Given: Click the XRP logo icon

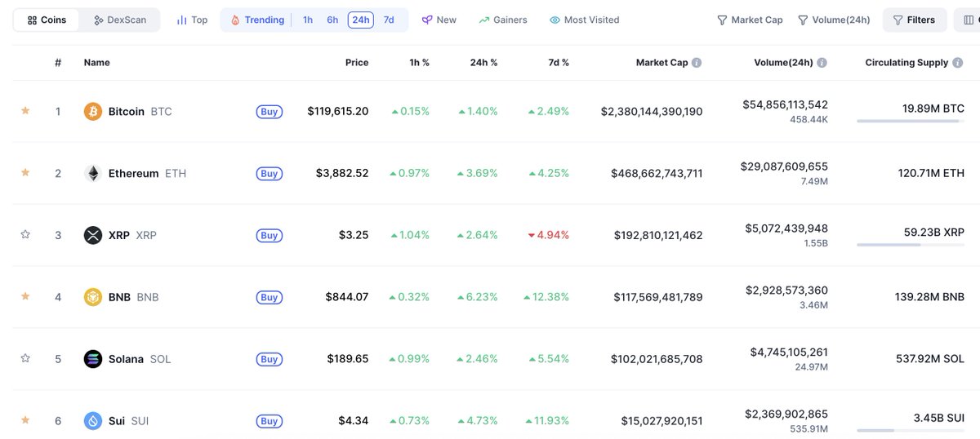Looking at the screenshot, I should point(93,235).
